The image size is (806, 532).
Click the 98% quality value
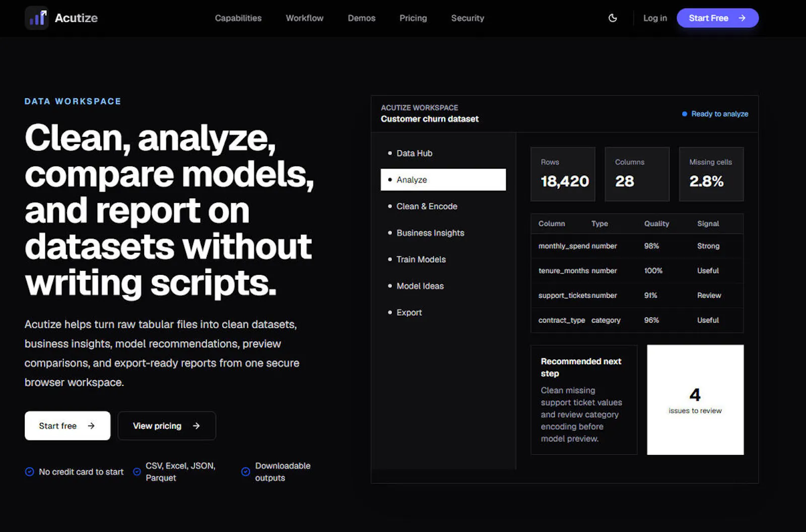[x=651, y=246]
